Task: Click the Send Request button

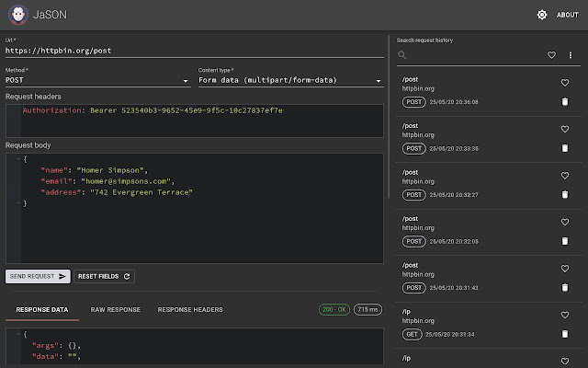Action: 38,276
